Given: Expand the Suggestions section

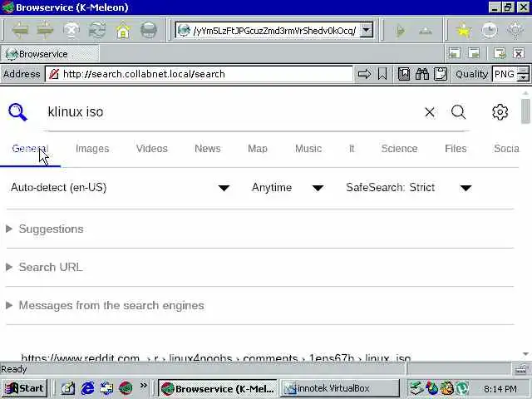Looking at the screenshot, I should (x=51, y=229).
